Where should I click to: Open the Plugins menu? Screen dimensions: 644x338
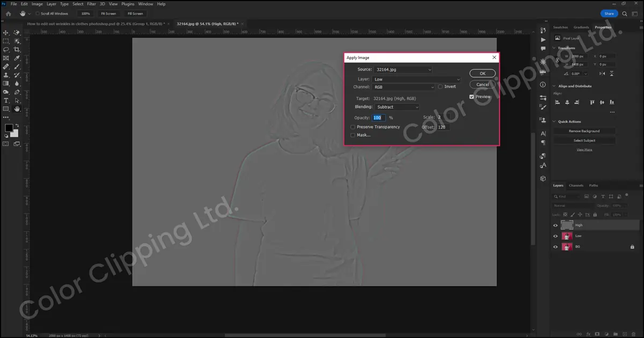pos(128,4)
